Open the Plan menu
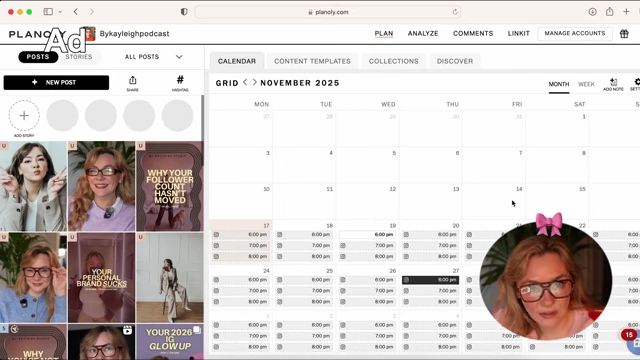 pyautogui.click(x=384, y=33)
